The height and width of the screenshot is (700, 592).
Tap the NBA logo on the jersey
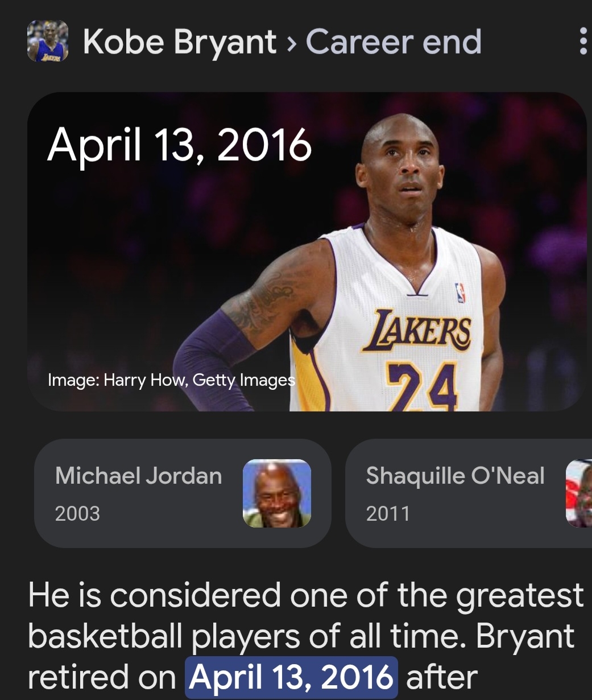pos(461,293)
